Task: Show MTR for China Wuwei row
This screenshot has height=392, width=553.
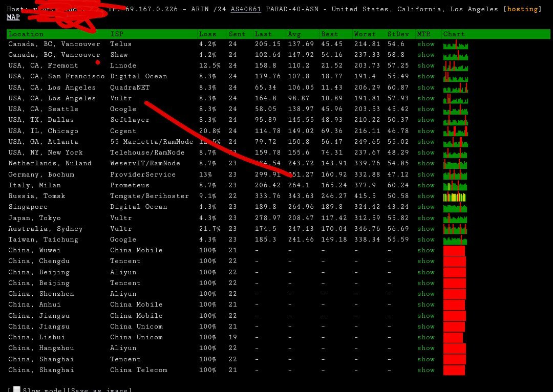Action: point(426,250)
